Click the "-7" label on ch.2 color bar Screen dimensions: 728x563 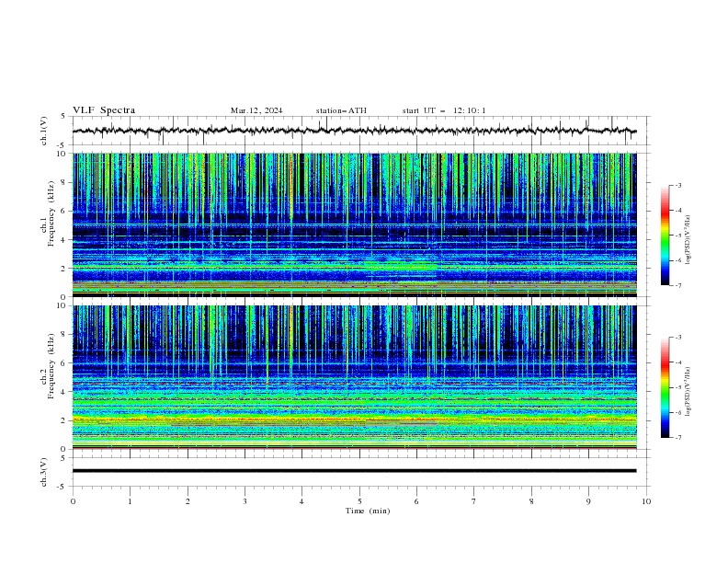[x=678, y=437]
